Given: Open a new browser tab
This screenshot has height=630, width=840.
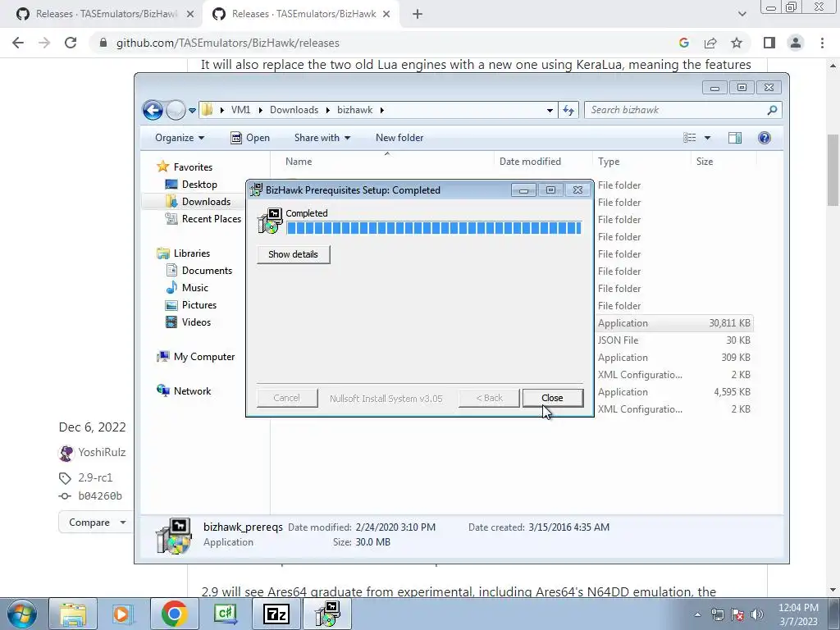Looking at the screenshot, I should click(x=418, y=15).
